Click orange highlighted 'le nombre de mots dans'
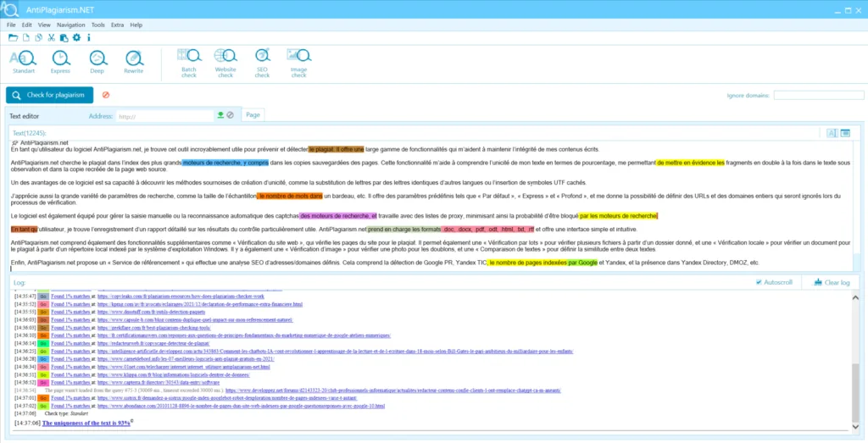 (290, 196)
